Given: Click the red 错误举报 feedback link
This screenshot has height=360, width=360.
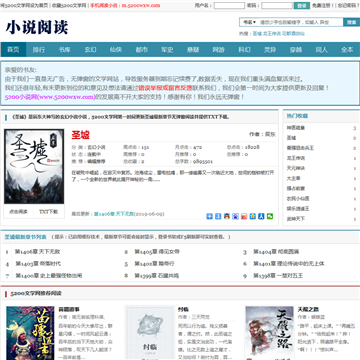Looking at the screenshot, I should (x=165, y=88).
